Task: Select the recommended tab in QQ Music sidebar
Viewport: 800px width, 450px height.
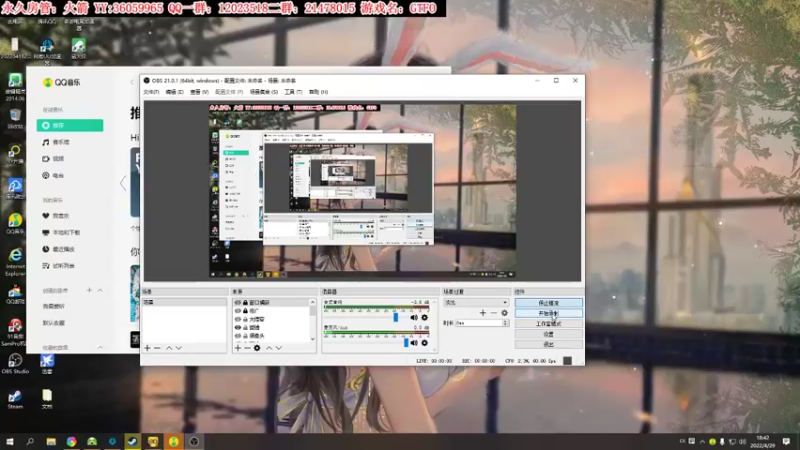Action: coord(70,126)
